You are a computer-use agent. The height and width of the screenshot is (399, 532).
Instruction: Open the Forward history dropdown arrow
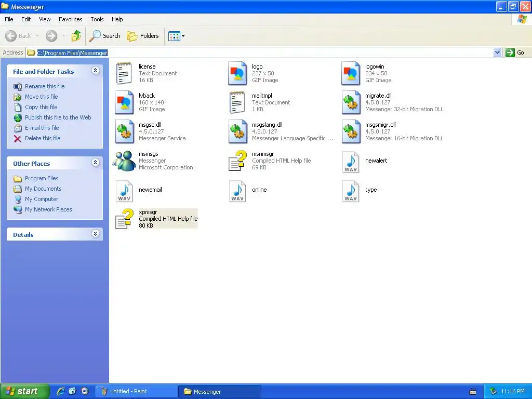(x=63, y=36)
